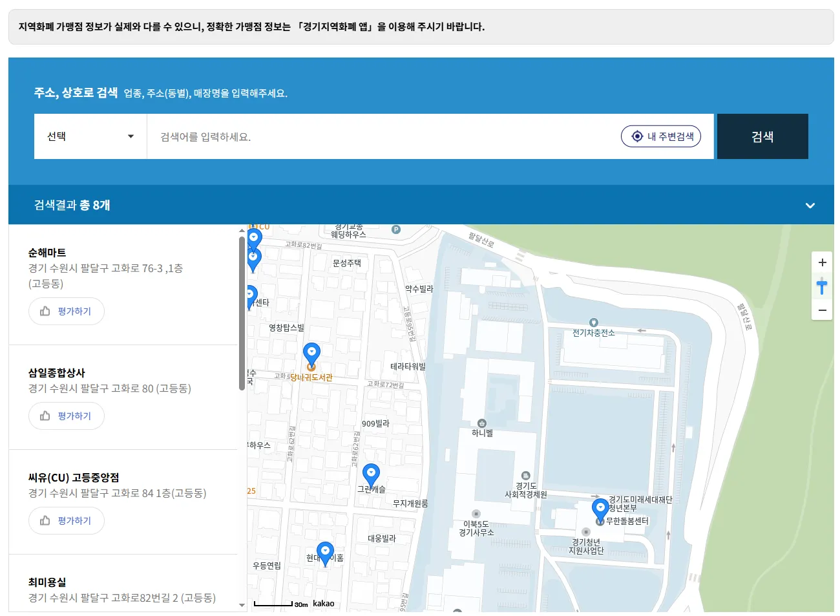Image resolution: width=840 pixels, height=616 pixels.
Task: Select the 최미용실 store name
Action: point(47,582)
